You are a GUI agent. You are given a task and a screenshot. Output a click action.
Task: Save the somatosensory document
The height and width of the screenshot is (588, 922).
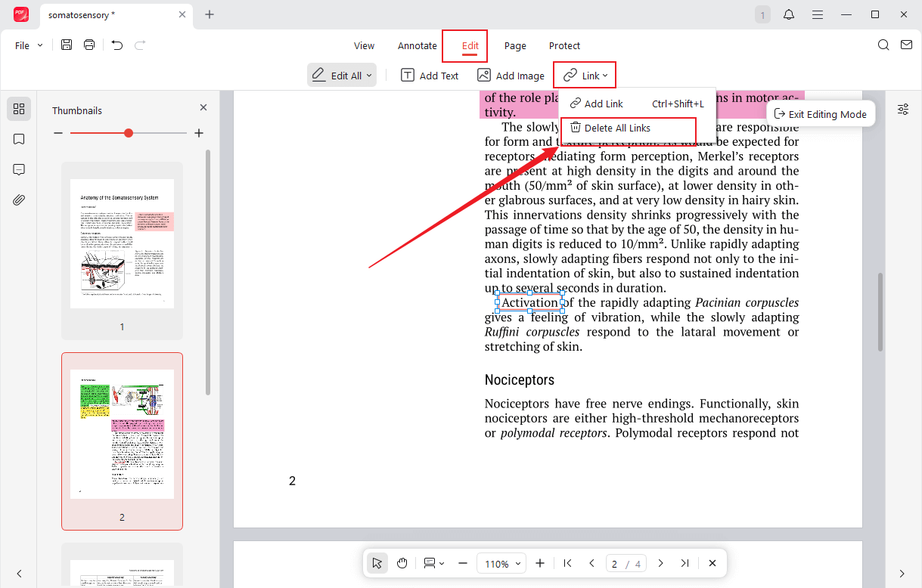67,45
